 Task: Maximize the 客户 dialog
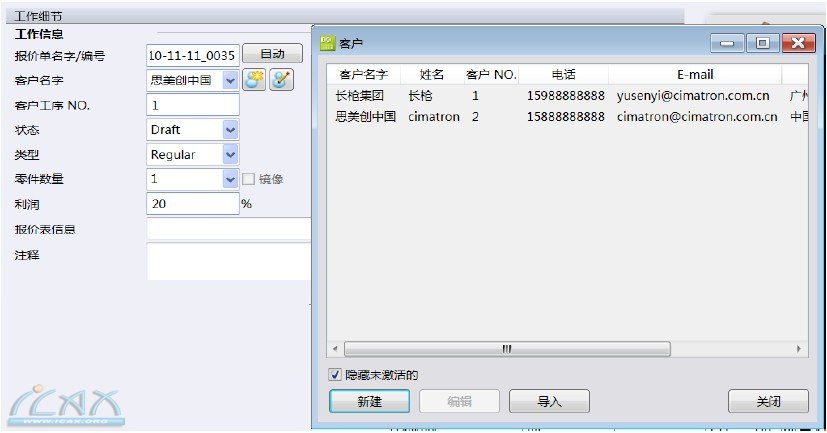[x=763, y=43]
